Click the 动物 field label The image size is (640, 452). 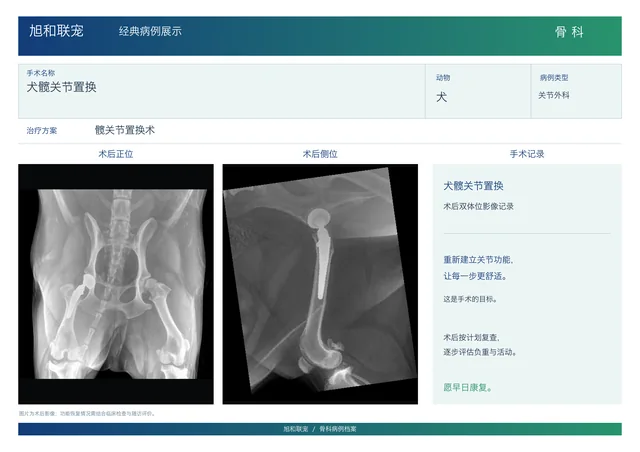point(443,78)
